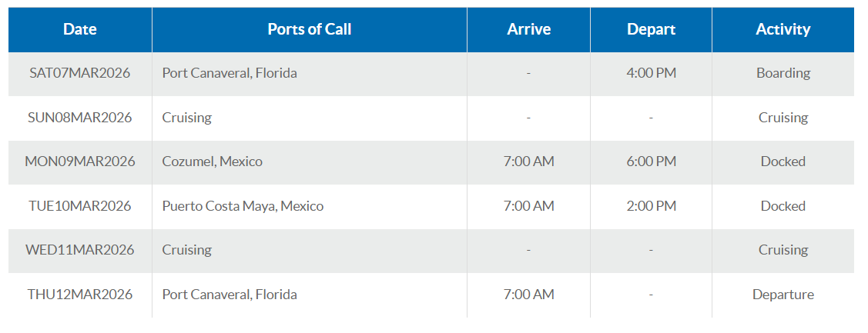Click Puerto Costa Maya, Mexico port name
The height and width of the screenshot is (333, 868).
243,206
